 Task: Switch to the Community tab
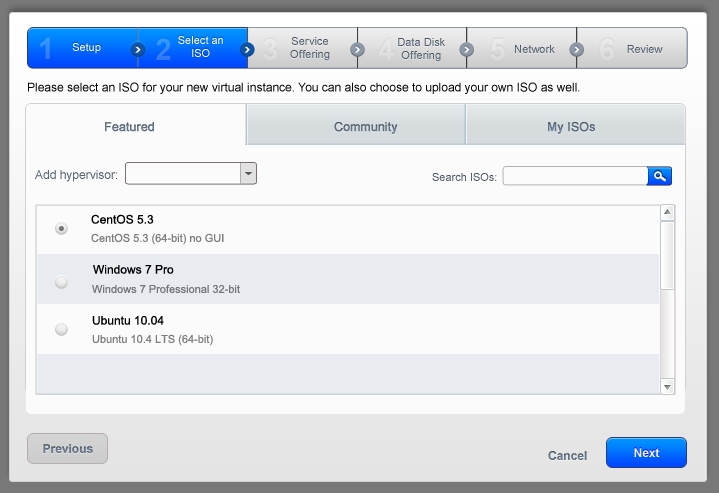click(365, 127)
